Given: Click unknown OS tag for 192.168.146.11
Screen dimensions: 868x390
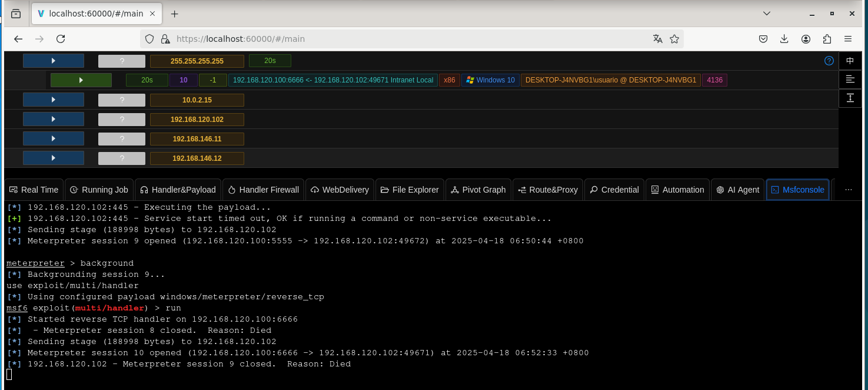Looking at the screenshot, I should pos(122,139).
